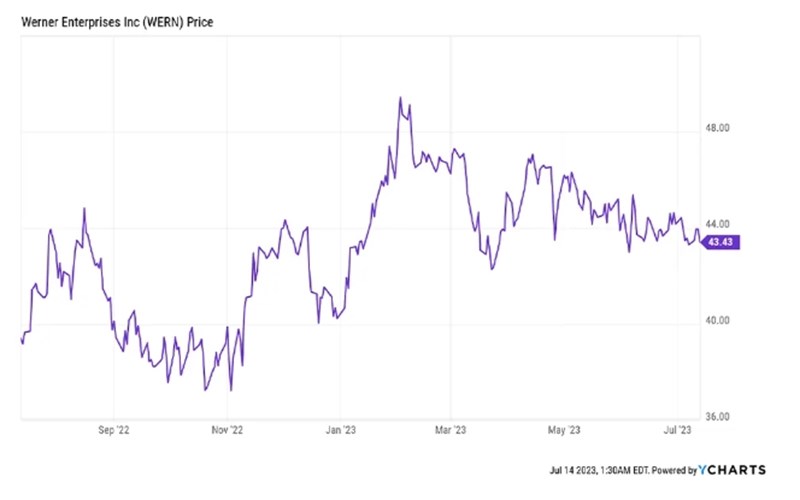Click the highest peak of the price line
Image resolution: width=800 pixels, height=500 pixels.
[x=400, y=98]
